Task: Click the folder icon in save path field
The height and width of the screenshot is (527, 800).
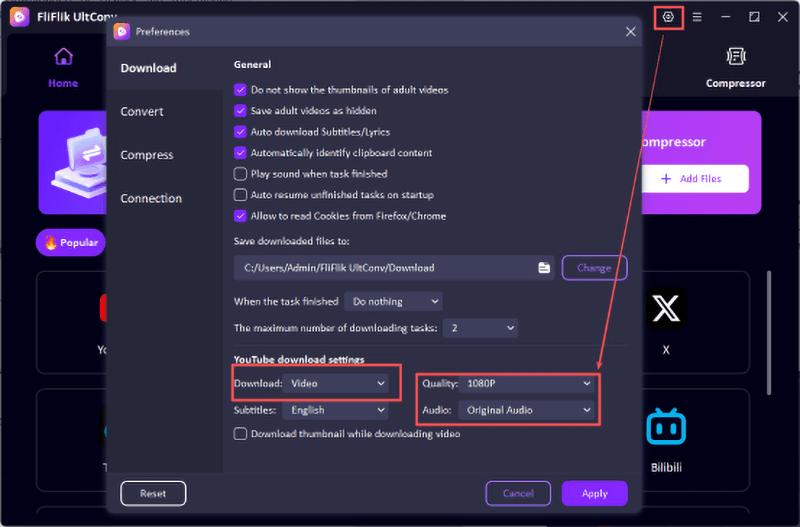Action: point(544,268)
